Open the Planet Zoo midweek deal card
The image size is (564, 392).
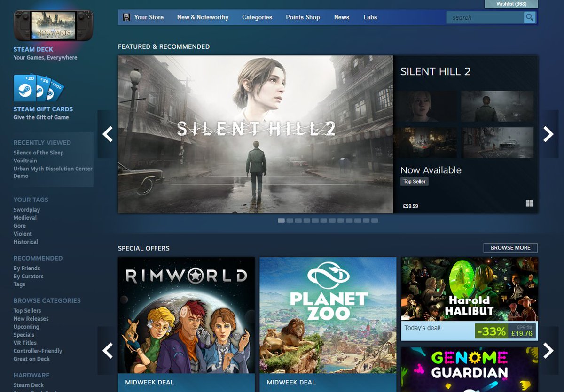328,324
